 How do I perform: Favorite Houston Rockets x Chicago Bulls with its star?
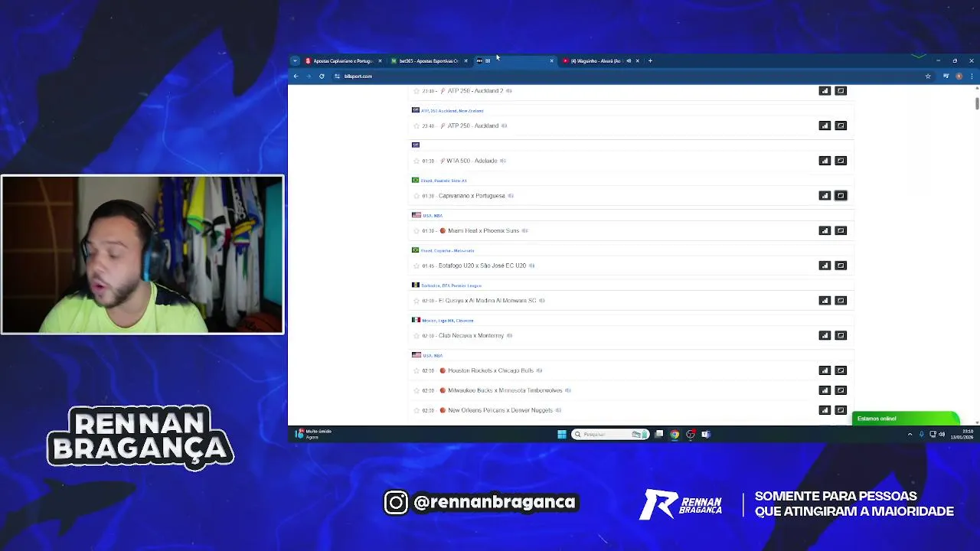416,370
